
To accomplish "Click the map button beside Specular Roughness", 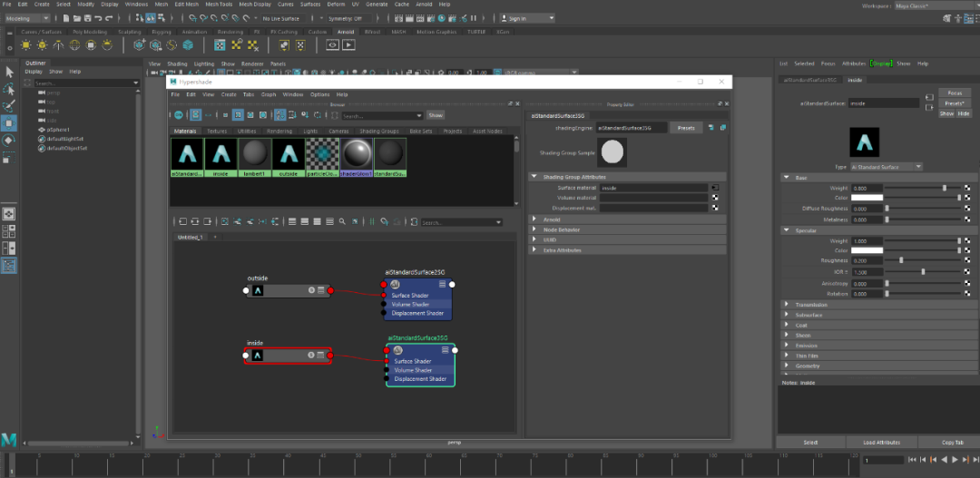I will pyautogui.click(x=967, y=260).
